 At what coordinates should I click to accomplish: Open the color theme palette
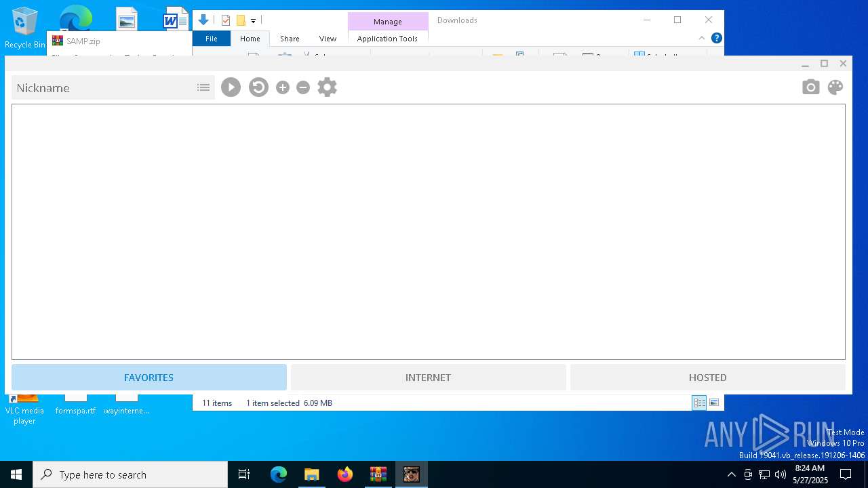click(x=835, y=87)
